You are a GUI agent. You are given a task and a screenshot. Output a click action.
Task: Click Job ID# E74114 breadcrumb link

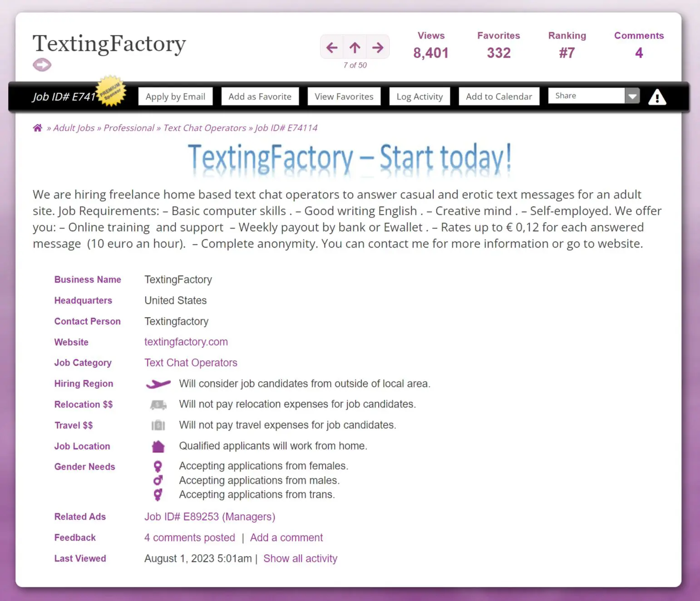286,128
